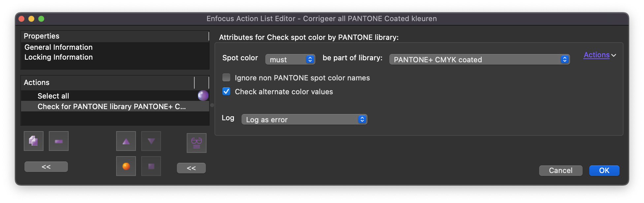
Task: Select the 'Select all' action row
Action: pyautogui.click(x=115, y=96)
